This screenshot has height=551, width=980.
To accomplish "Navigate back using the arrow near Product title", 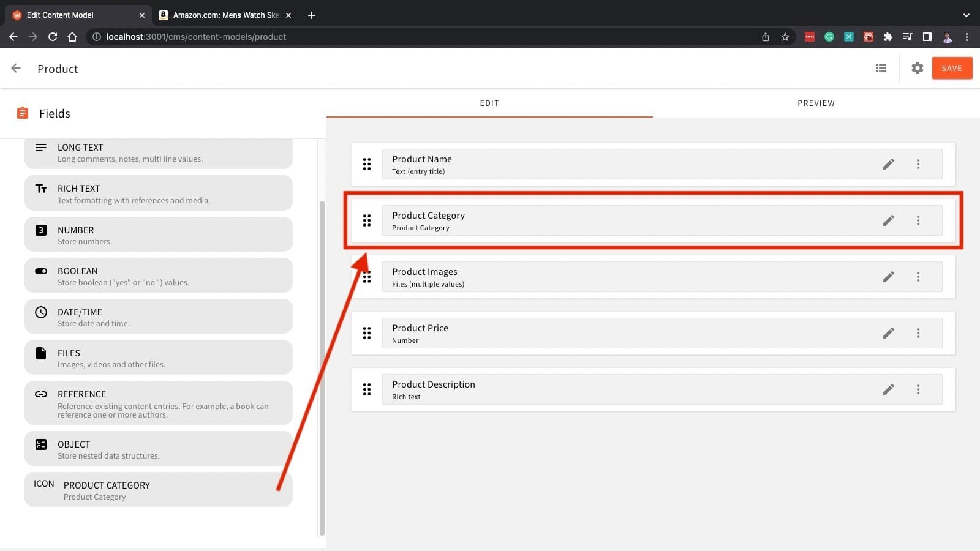I will coord(15,68).
